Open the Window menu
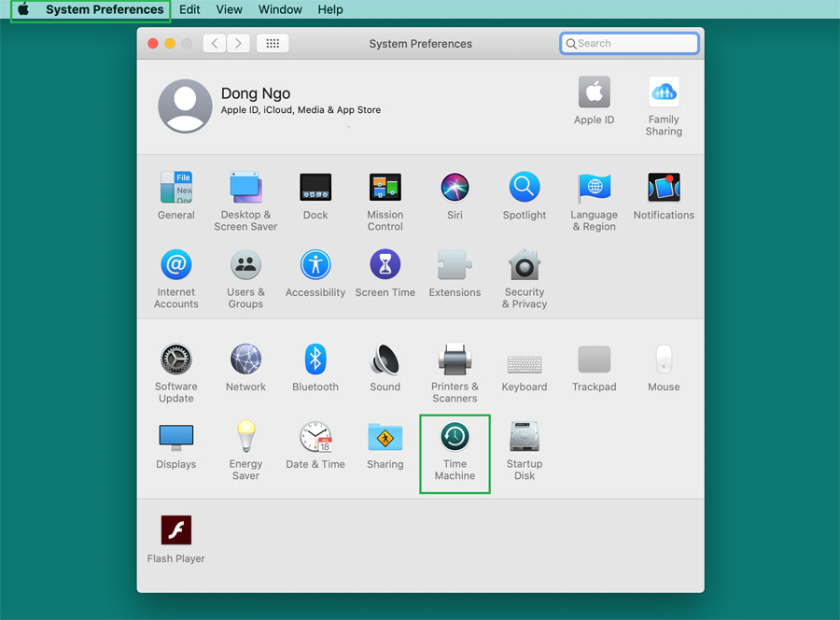 pos(280,9)
